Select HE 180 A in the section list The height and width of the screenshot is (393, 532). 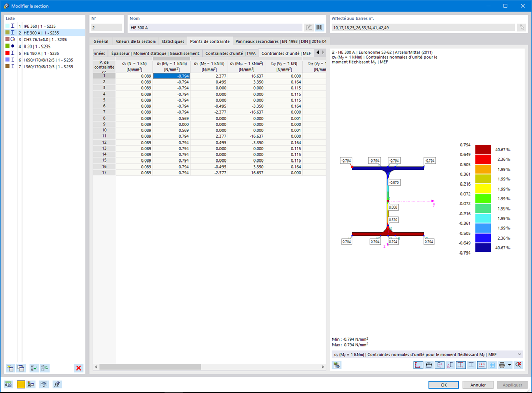[45, 53]
